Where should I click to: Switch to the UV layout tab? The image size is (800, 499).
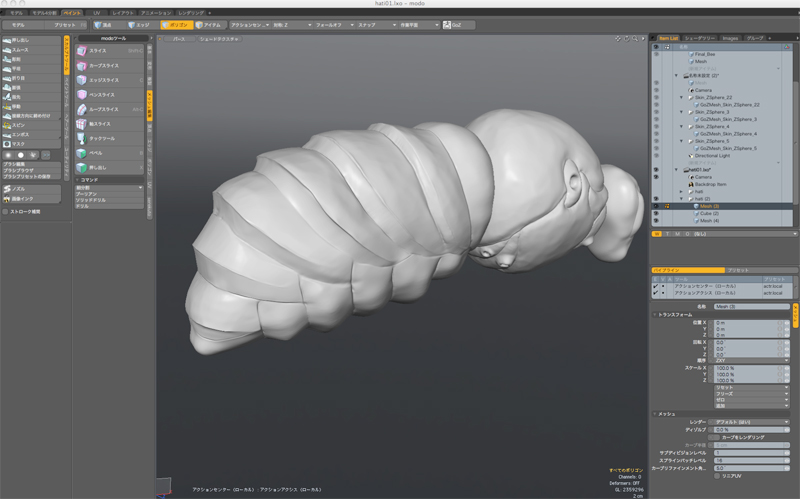96,13
